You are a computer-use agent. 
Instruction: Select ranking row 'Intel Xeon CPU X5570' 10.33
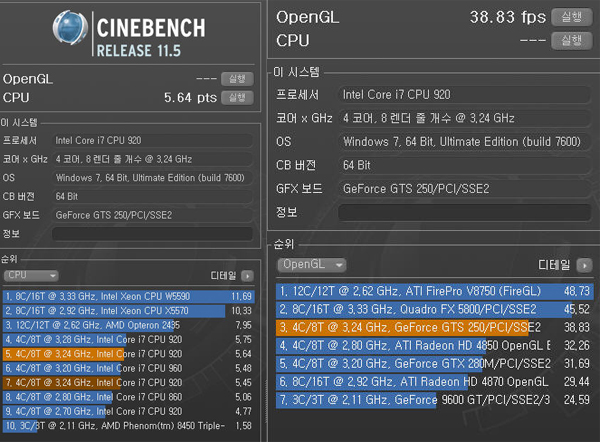[129, 311]
